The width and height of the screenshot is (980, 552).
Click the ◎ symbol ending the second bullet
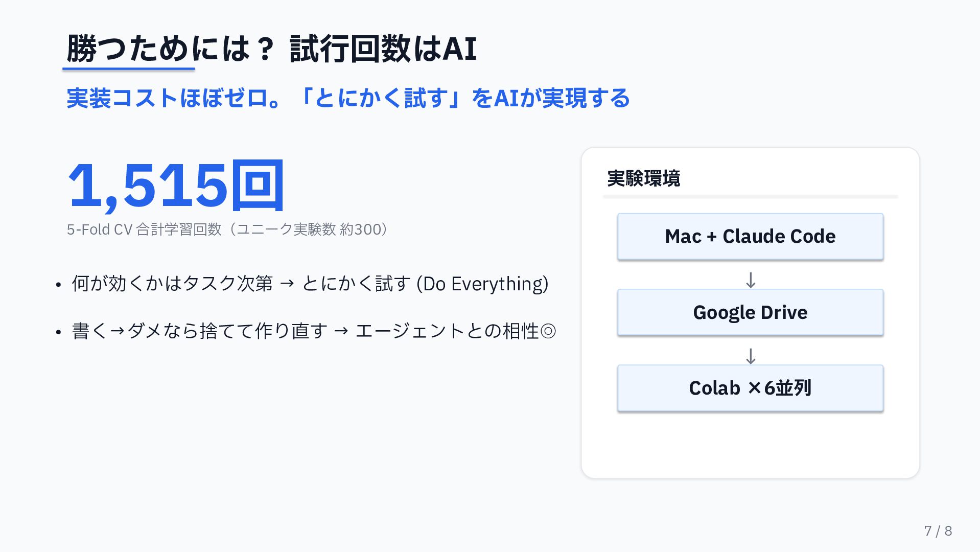click(548, 331)
